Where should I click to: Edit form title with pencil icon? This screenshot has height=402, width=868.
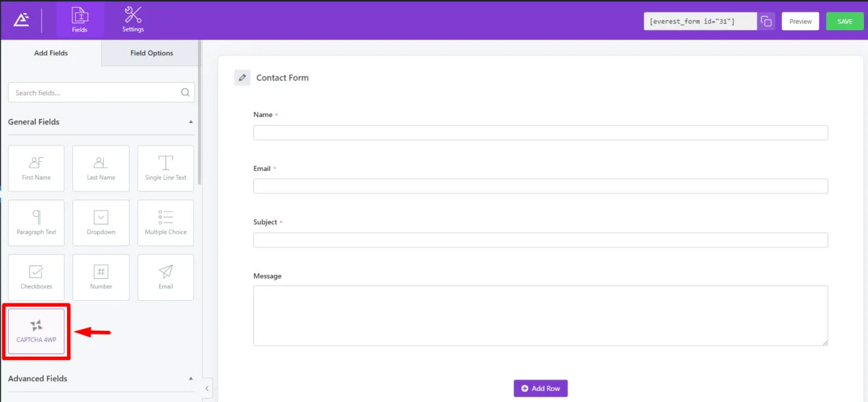[242, 78]
